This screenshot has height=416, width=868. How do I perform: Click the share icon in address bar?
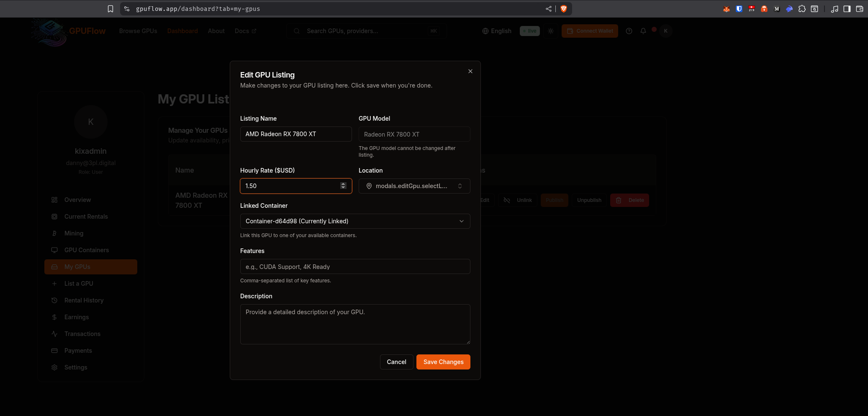(549, 9)
